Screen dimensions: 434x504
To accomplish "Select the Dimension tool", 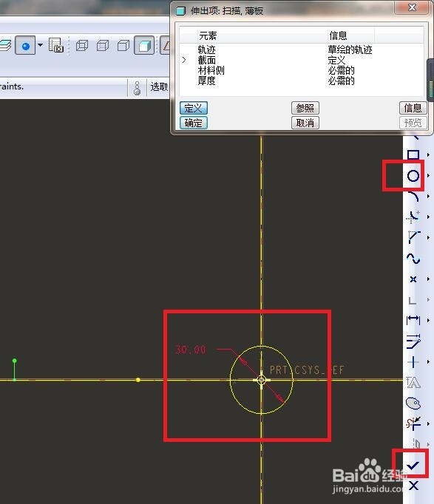I will (413, 320).
